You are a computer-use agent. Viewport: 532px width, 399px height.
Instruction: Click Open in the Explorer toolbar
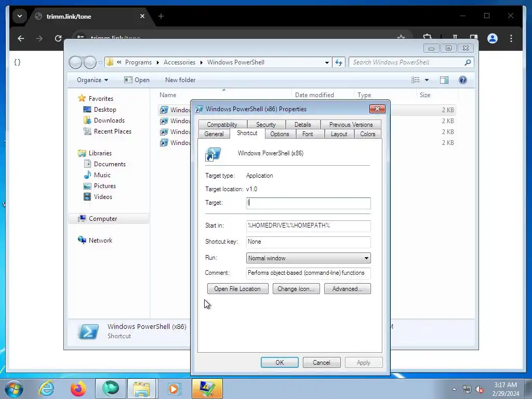[x=137, y=80]
